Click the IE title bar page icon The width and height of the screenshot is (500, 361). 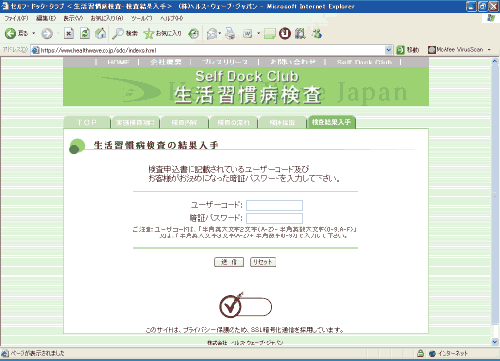point(5,6)
